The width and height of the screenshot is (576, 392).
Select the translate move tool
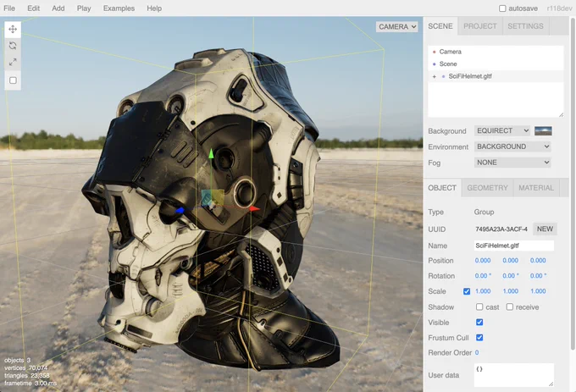13,29
